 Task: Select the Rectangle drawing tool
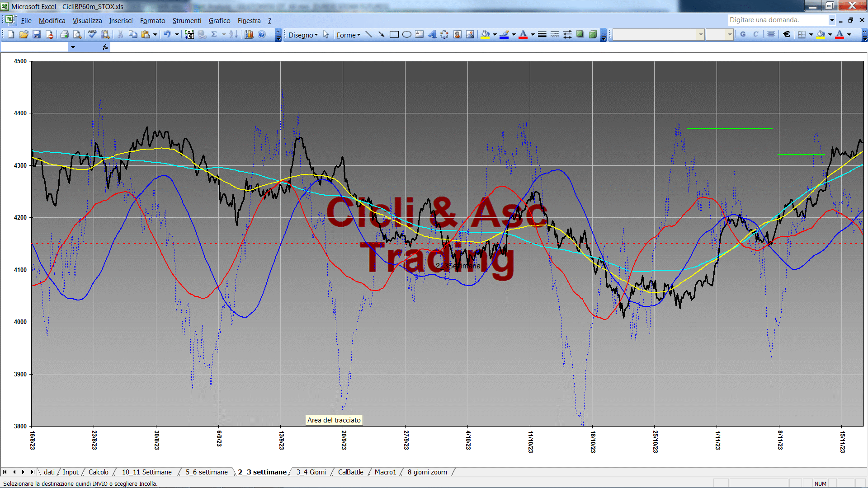[x=394, y=34]
